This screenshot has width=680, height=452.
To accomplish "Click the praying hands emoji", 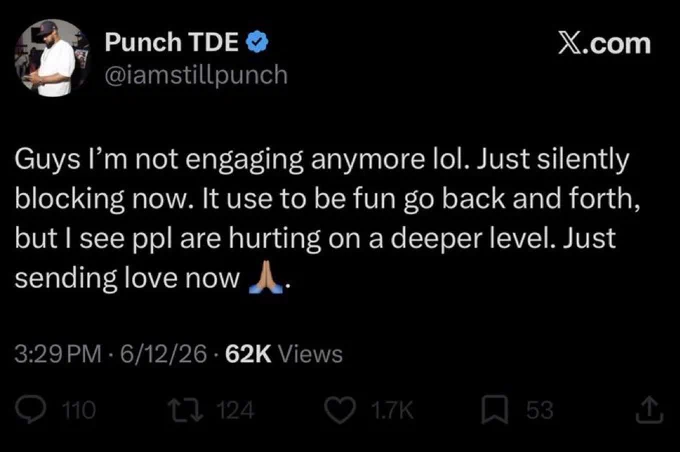I will 265,278.
